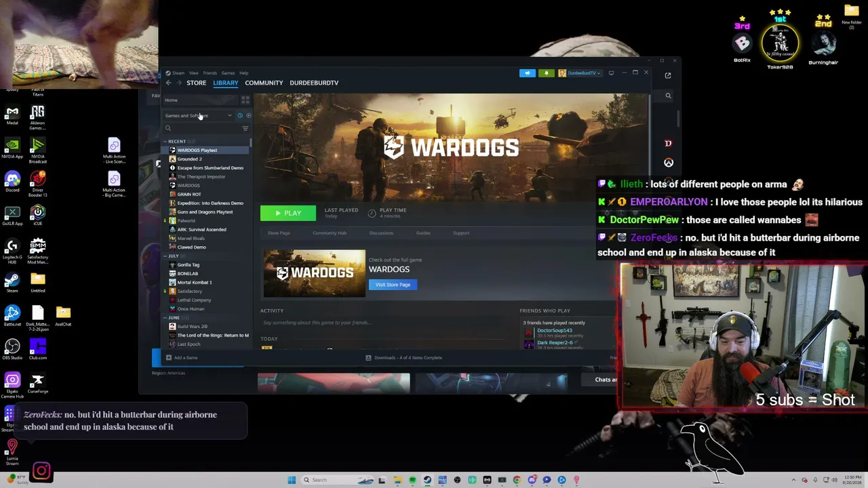Click the WARDOGS full game thumbnail

pyautogui.click(x=314, y=273)
